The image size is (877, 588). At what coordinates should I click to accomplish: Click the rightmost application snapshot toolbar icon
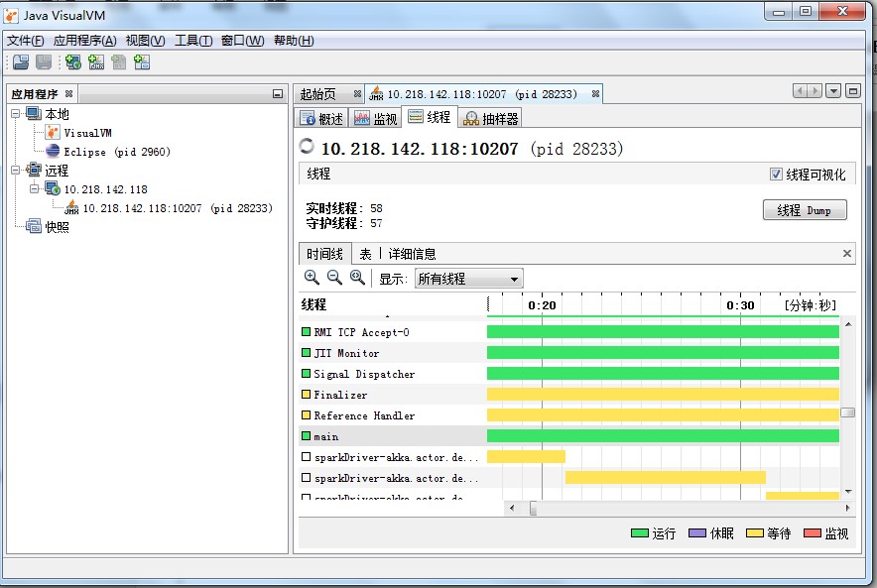(x=141, y=62)
